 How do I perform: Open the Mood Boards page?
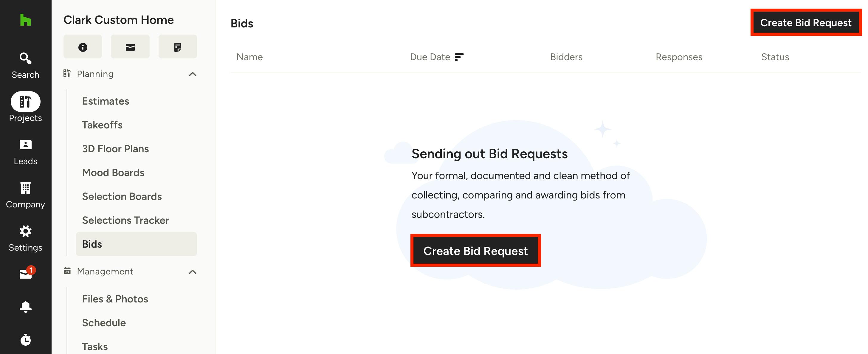coord(113,173)
